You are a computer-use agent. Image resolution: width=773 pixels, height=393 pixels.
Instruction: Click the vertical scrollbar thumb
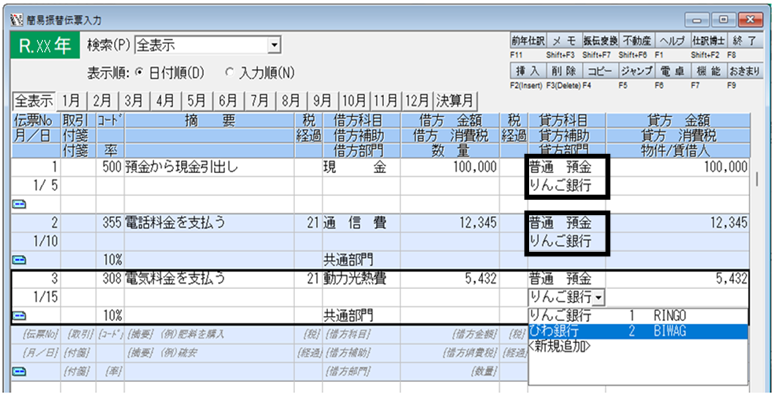(x=757, y=179)
